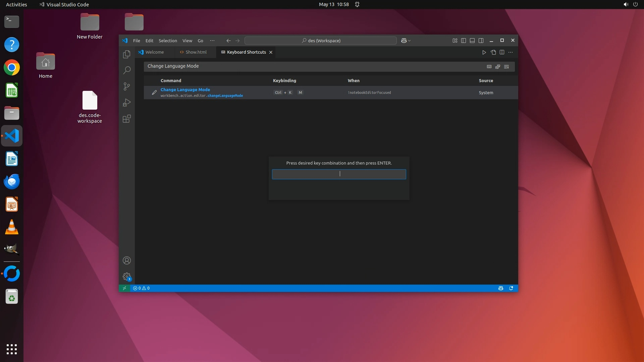Click the key combination input box
644x362 pixels.
point(339,174)
